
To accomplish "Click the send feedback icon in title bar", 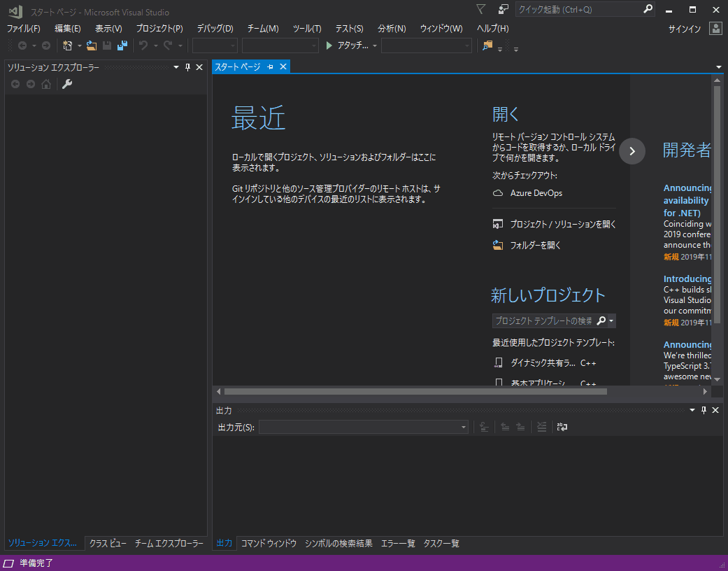I will (x=503, y=9).
